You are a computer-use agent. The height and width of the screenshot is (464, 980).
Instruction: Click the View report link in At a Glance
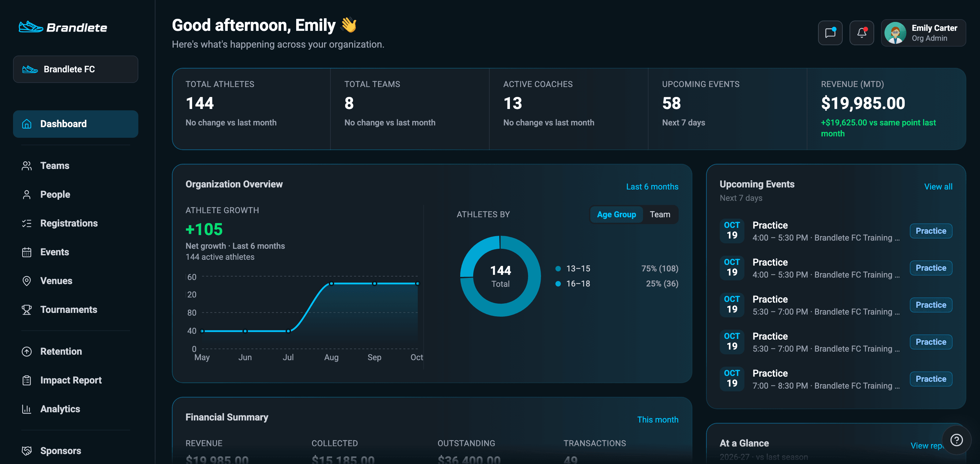click(926, 445)
